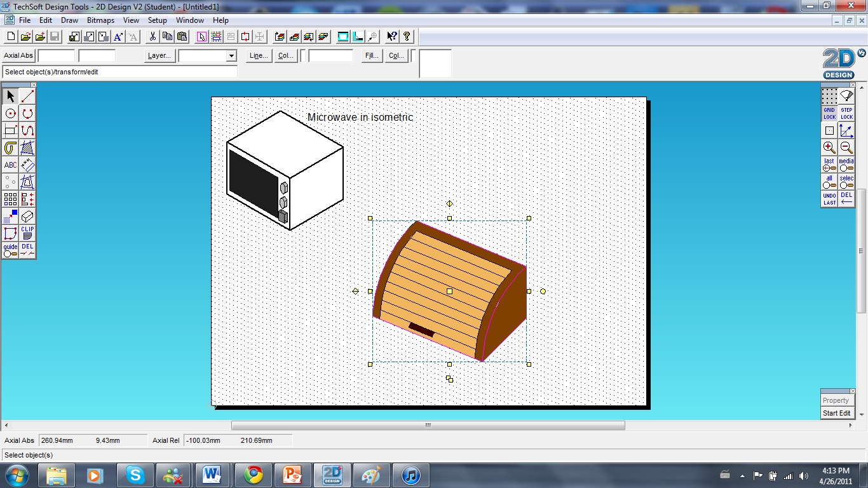Click the Layer... button
Screen dimensions: 868x488
[158, 55]
